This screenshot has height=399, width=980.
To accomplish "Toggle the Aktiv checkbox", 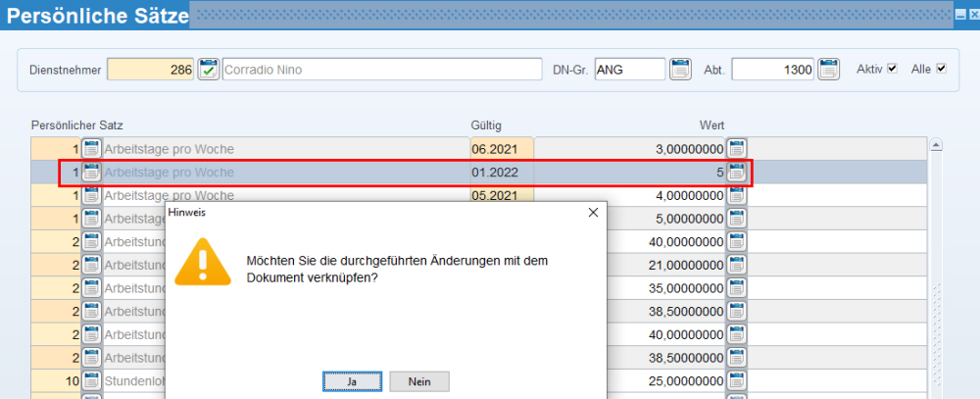I will (892, 69).
